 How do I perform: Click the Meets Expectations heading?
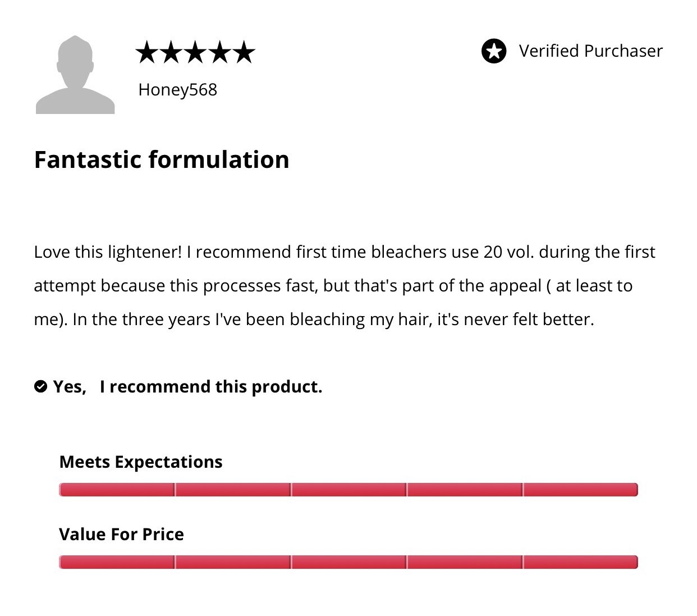141,462
